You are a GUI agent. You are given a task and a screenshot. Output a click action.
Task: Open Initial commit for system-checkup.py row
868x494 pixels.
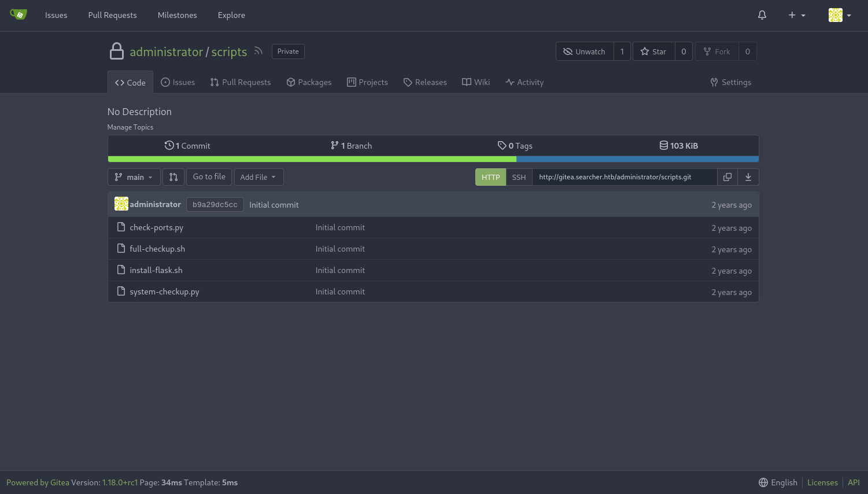tap(340, 292)
